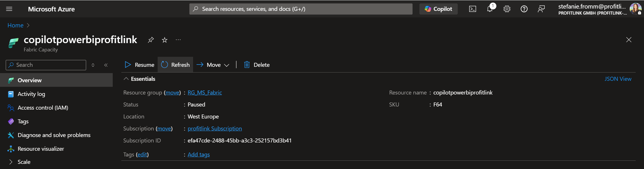This screenshot has height=169, width=644.
Task: Click the Location value West Europe
Action: pyautogui.click(x=203, y=116)
